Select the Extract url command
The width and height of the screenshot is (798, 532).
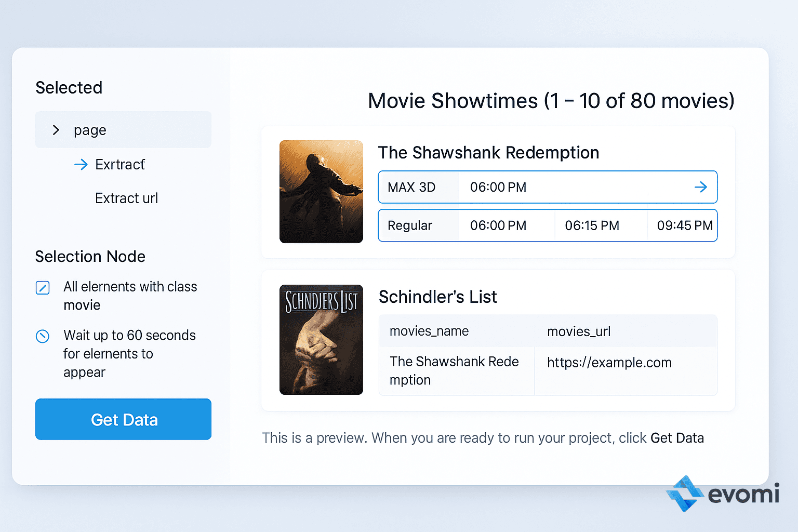point(126,198)
